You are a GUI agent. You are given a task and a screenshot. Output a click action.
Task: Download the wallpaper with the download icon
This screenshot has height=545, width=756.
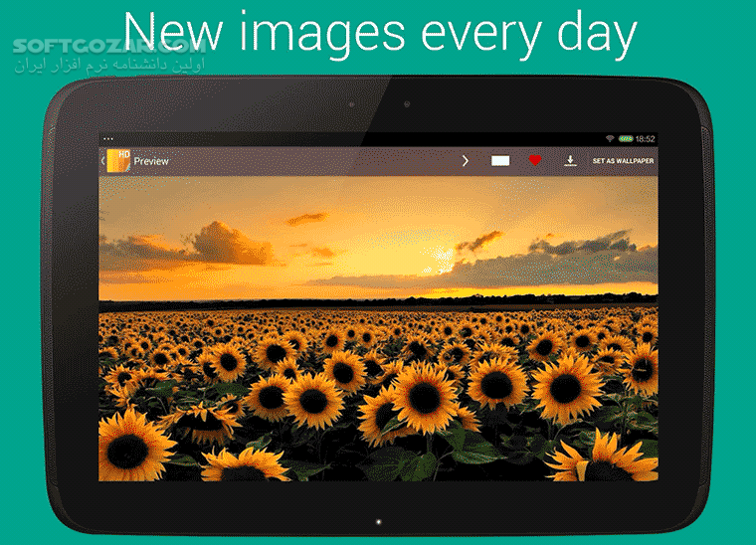coord(570,160)
